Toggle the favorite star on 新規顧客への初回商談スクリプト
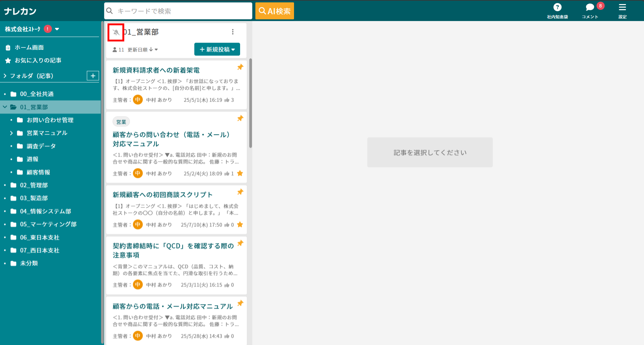644x345 pixels. click(x=240, y=224)
